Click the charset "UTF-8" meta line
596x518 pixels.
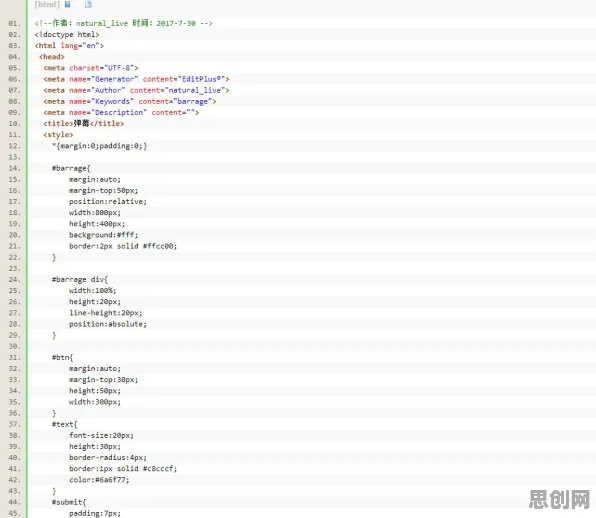[x=91, y=68]
